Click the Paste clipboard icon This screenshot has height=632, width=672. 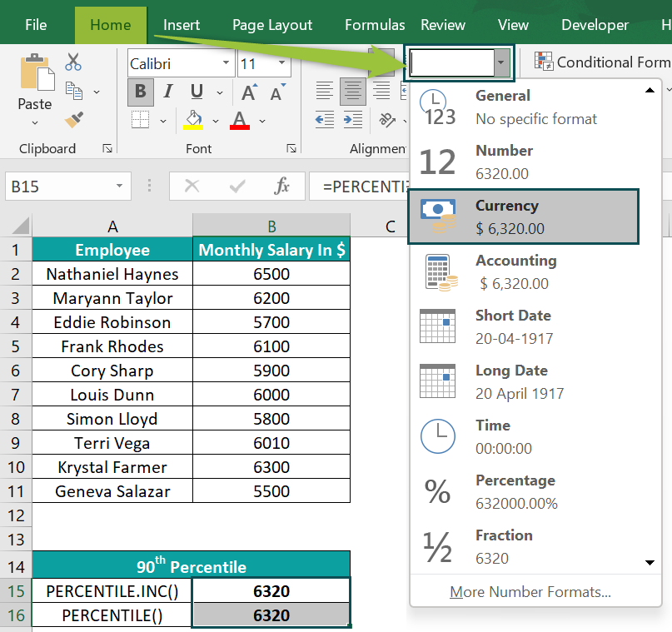click(x=37, y=72)
